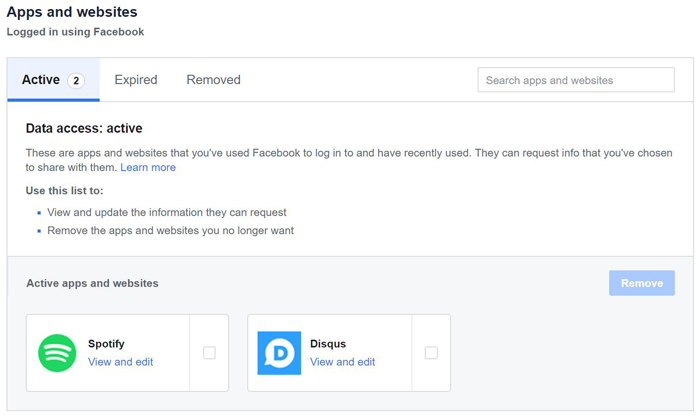Follow the Learn more link
The height and width of the screenshot is (416, 700).
(148, 167)
